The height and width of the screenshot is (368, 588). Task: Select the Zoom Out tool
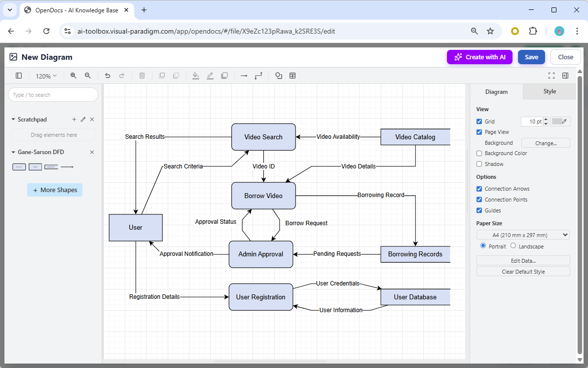[88, 76]
